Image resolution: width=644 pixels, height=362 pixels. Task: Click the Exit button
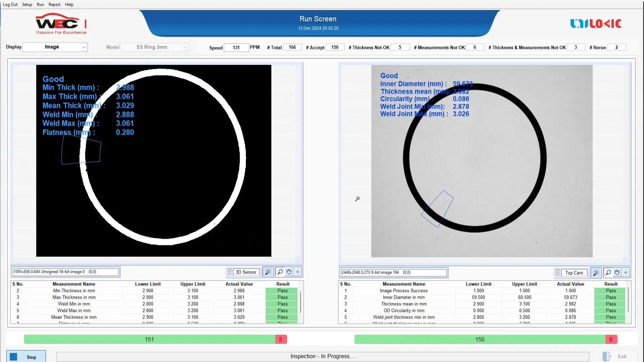coord(618,356)
